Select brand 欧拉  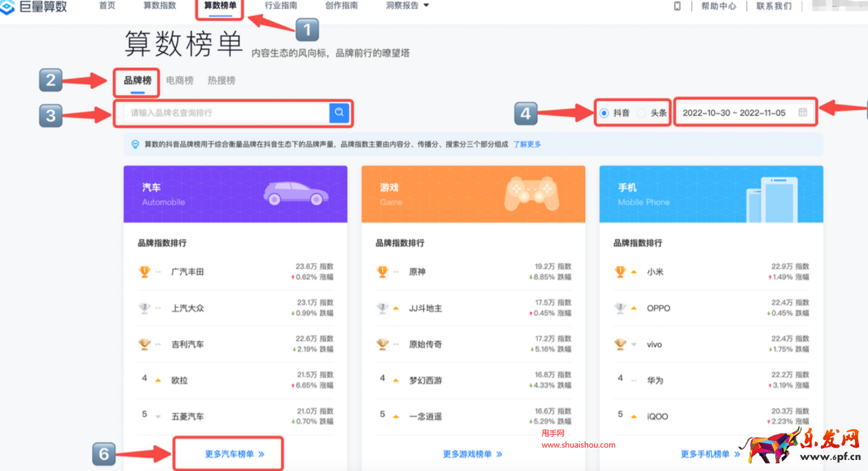coord(180,380)
